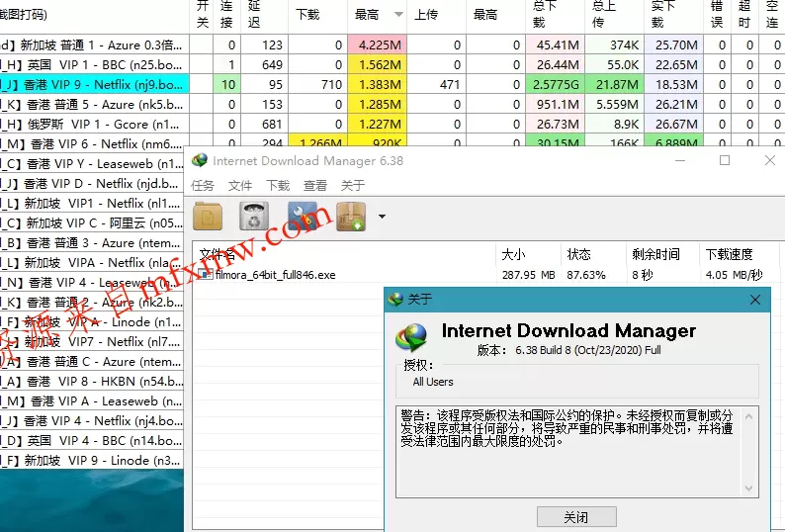Select the 香港 VIP D - Netflix row
Image resolution: width=785 pixels, height=532 pixels.
point(92,183)
